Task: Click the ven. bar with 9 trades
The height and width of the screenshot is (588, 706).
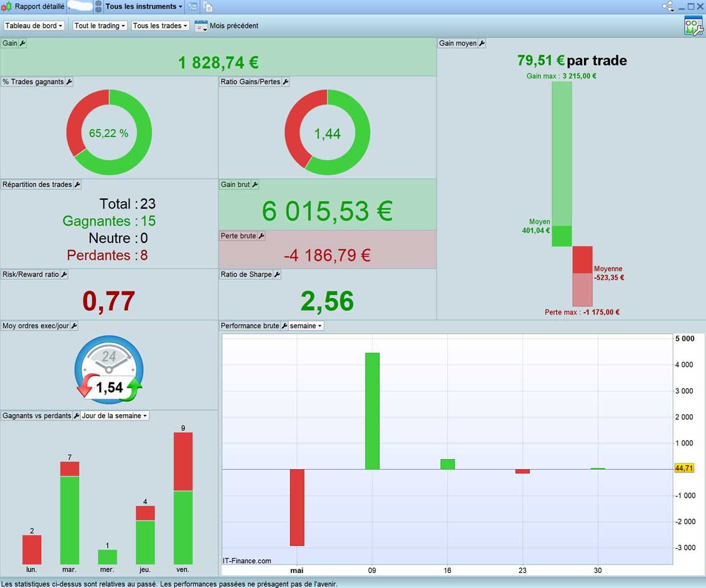Action: tap(183, 498)
